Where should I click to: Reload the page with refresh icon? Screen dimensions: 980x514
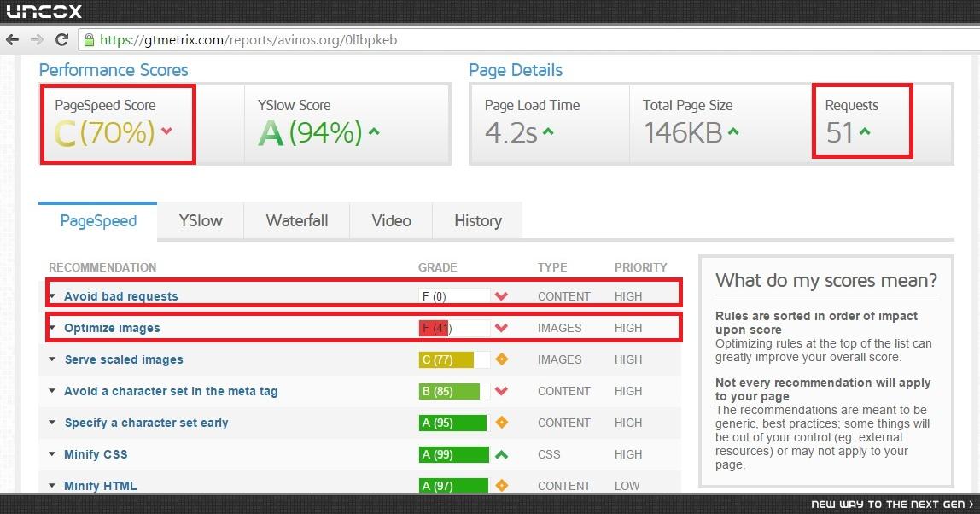tap(61, 40)
